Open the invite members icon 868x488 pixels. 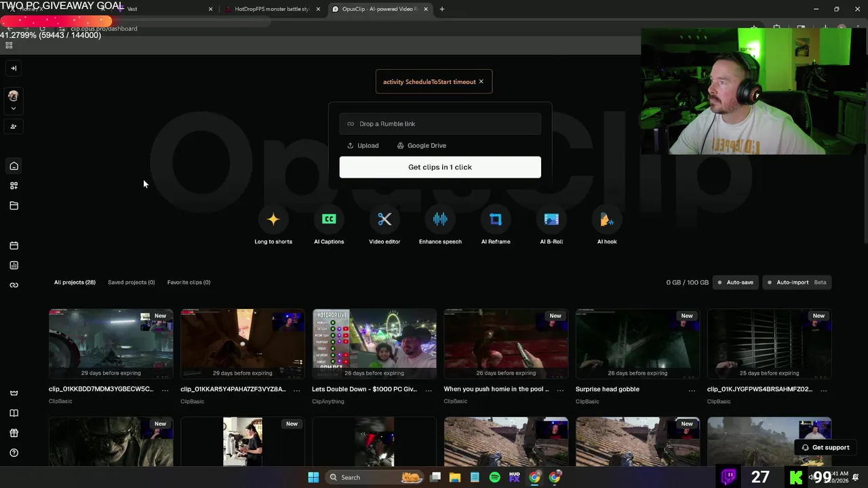(14, 126)
